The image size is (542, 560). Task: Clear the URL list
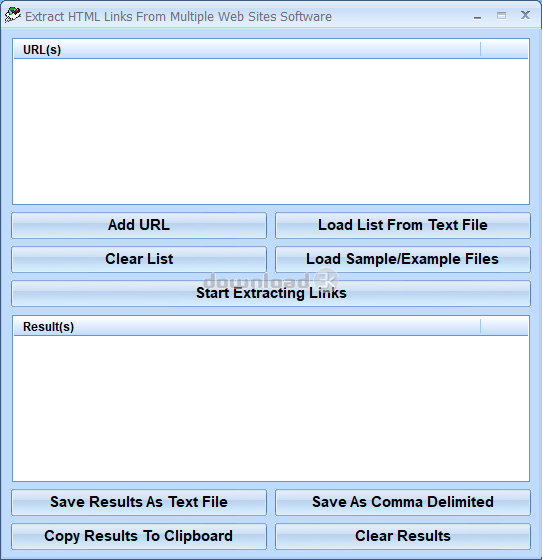(139, 259)
